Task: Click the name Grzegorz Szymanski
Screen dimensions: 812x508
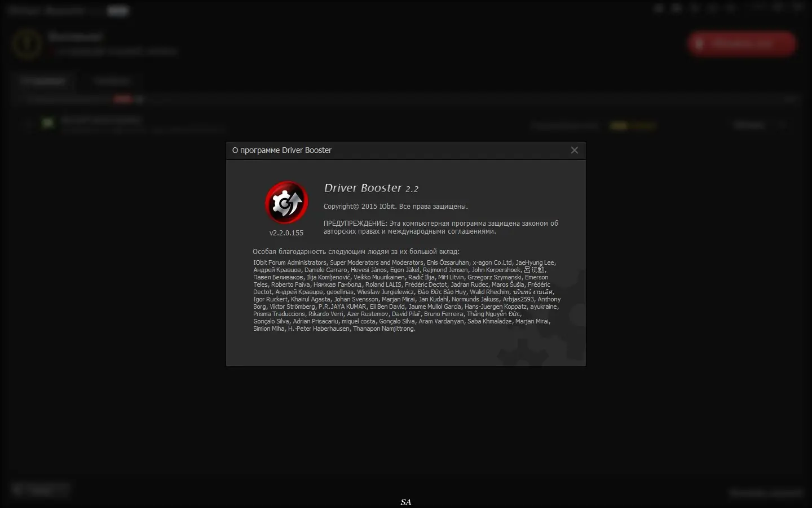Action: click(495, 277)
